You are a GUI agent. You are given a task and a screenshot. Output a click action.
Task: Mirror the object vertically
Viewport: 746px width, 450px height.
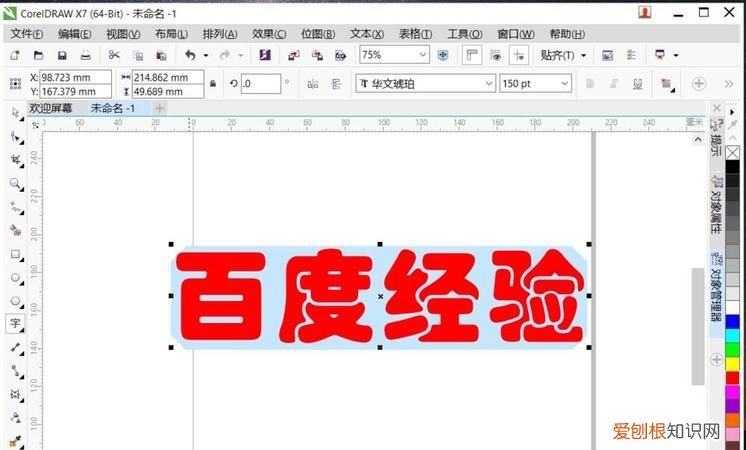[337, 84]
